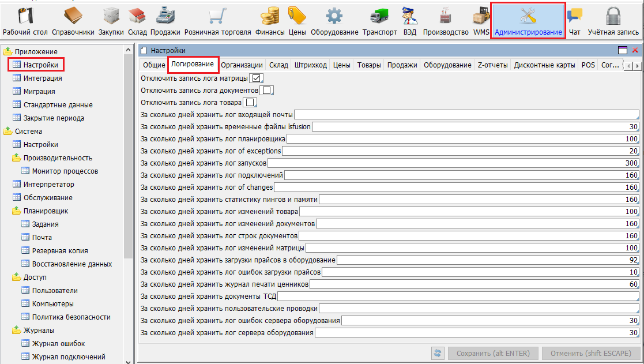Open the Финансы coins icon
This screenshot has height=364, width=644.
coord(269,17)
